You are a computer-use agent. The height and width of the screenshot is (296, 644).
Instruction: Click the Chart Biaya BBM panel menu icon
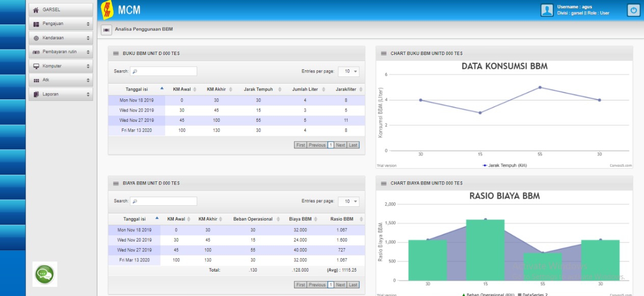(384, 183)
